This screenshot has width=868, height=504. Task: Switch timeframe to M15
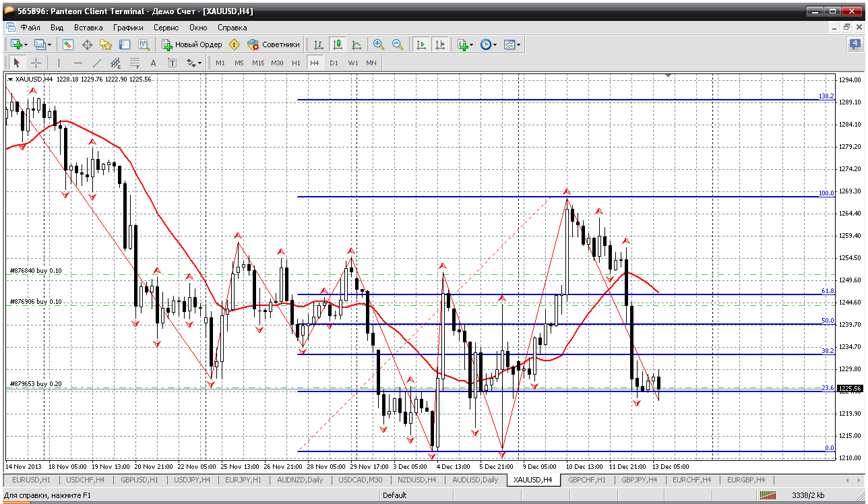tap(258, 63)
